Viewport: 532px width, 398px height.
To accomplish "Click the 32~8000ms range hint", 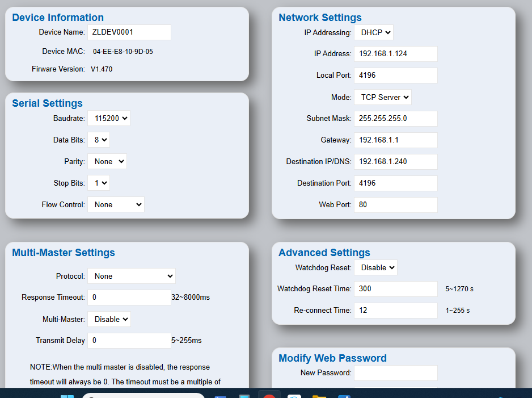I will [191, 298].
